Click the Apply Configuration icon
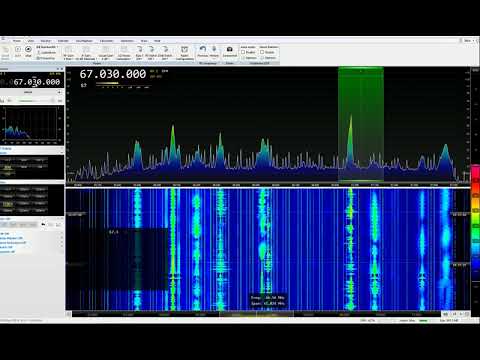Screen dimensions: 480x360 click(x=184, y=53)
